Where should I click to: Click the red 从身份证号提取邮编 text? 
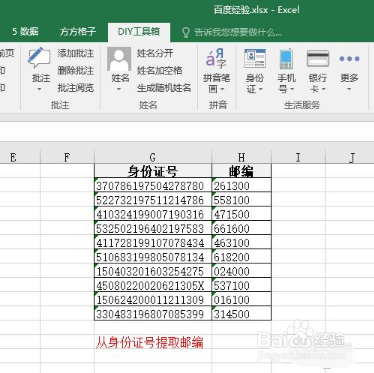click(x=149, y=342)
